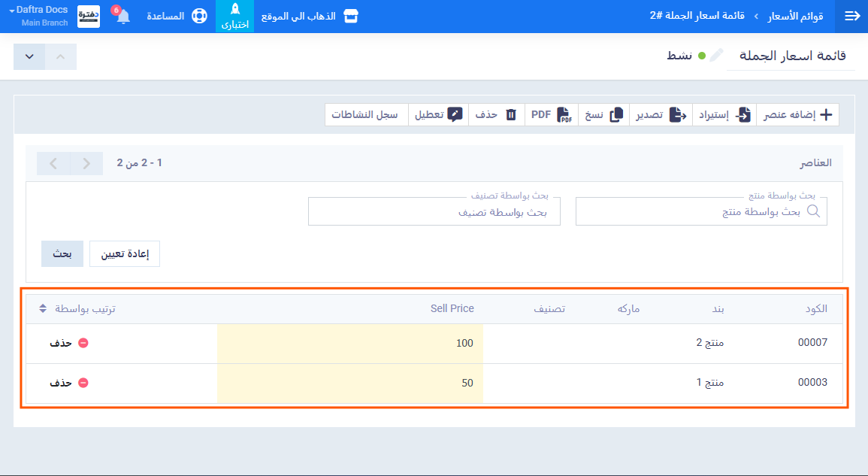Click the rocket trial icon
This screenshot has width=868, height=476.
(234, 11)
